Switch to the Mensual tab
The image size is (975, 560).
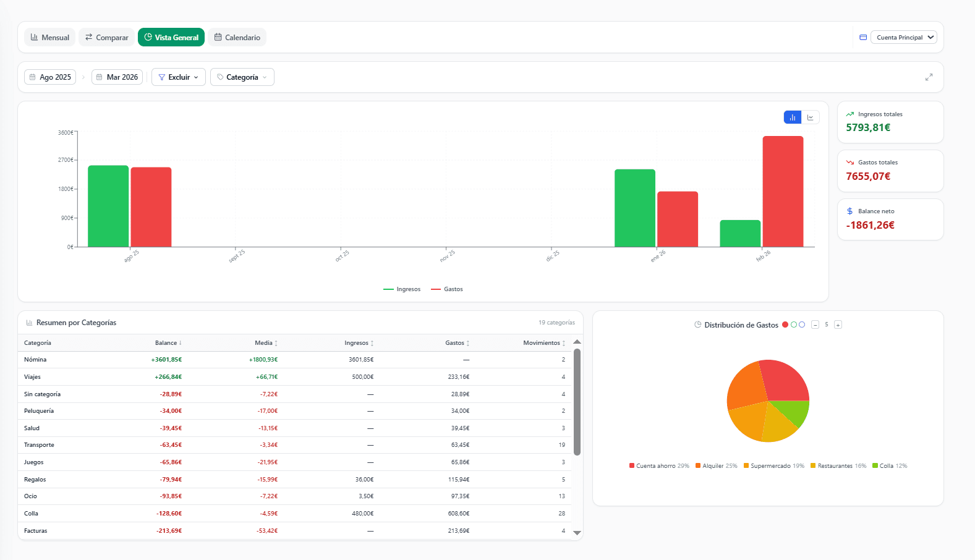(x=50, y=38)
